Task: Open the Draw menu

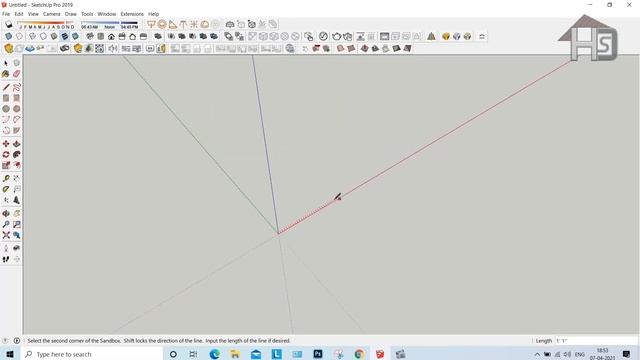Action: pos(71,14)
